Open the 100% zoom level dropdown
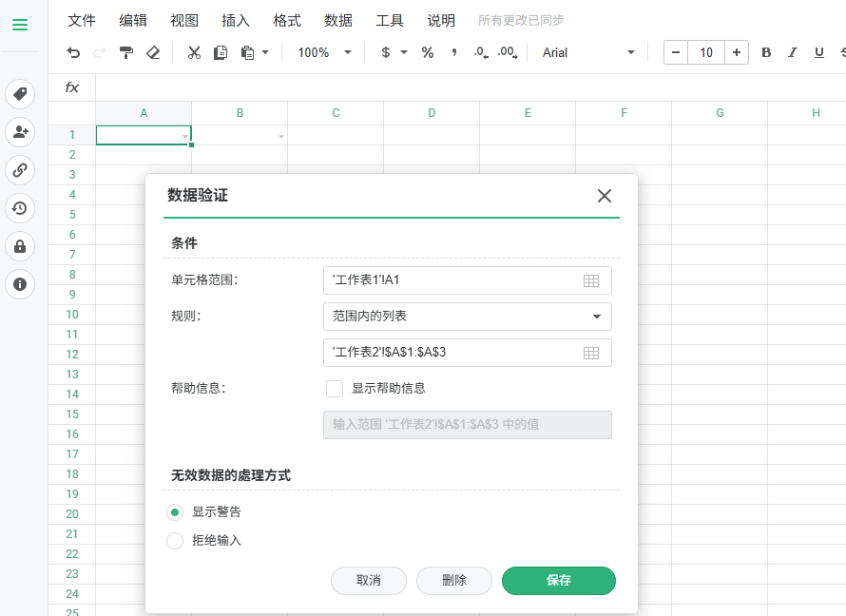Screen dimensions: 846x616 click(x=324, y=53)
